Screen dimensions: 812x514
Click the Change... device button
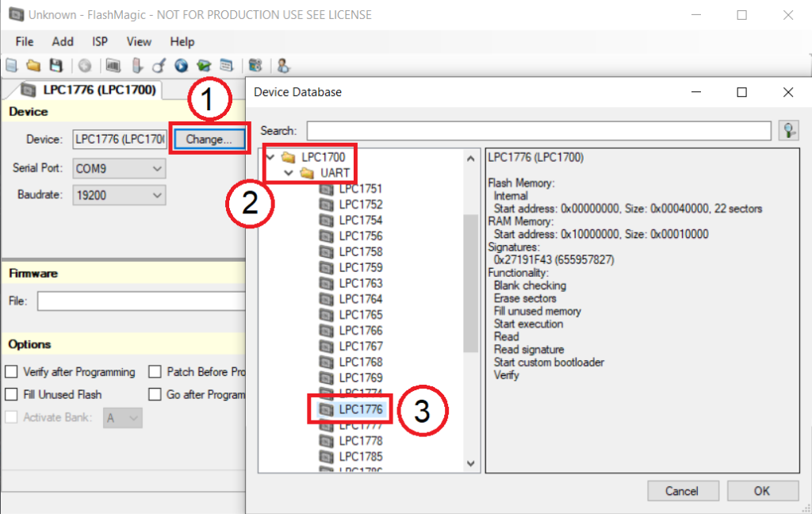[209, 140]
